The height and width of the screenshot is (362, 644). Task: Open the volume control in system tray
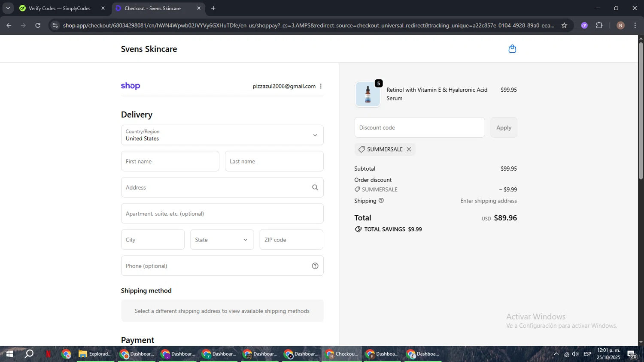coord(575,354)
